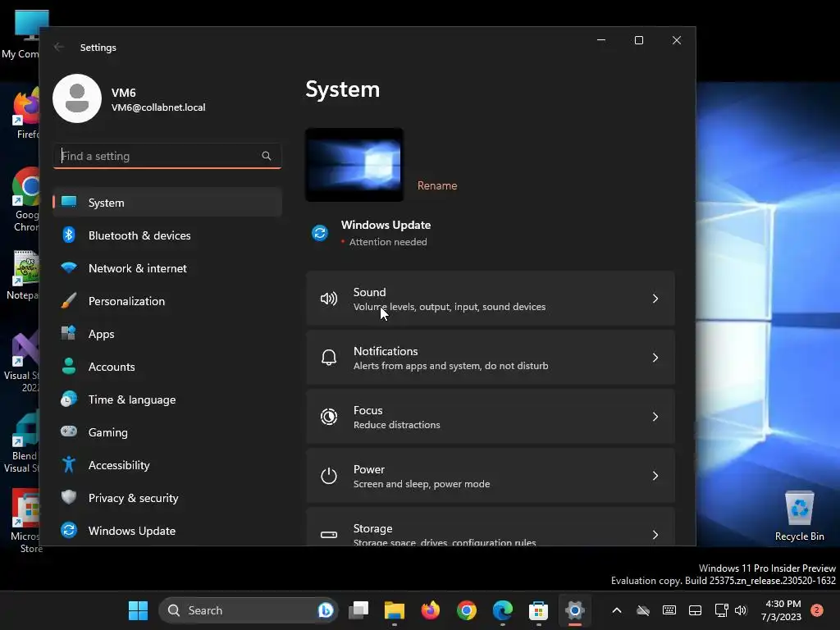Go to Accessibility settings
This screenshot has width=840, height=630.
tap(167, 465)
